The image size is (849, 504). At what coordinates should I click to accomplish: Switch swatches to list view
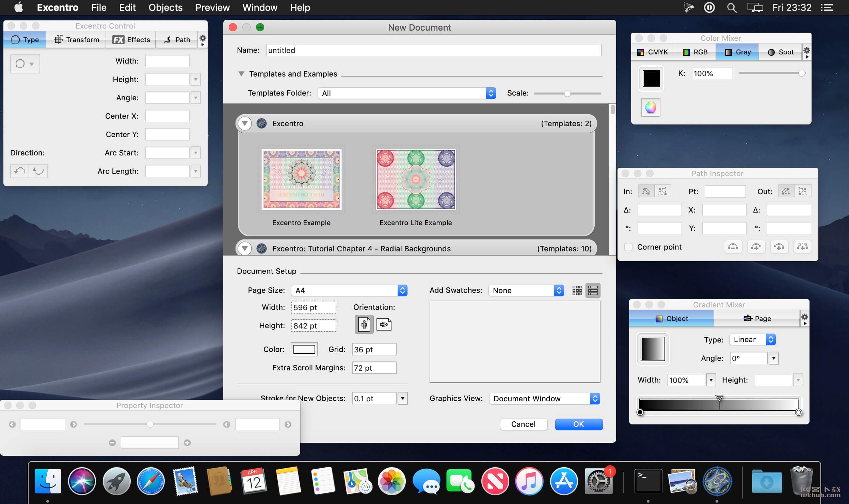pyautogui.click(x=593, y=290)
